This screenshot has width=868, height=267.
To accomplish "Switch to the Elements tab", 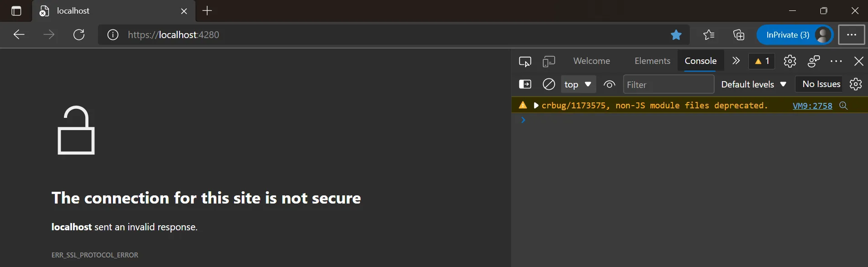I will pos(652,61).
